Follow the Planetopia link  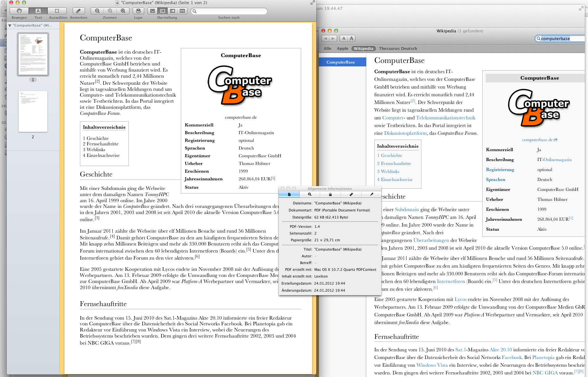[543, 357]
